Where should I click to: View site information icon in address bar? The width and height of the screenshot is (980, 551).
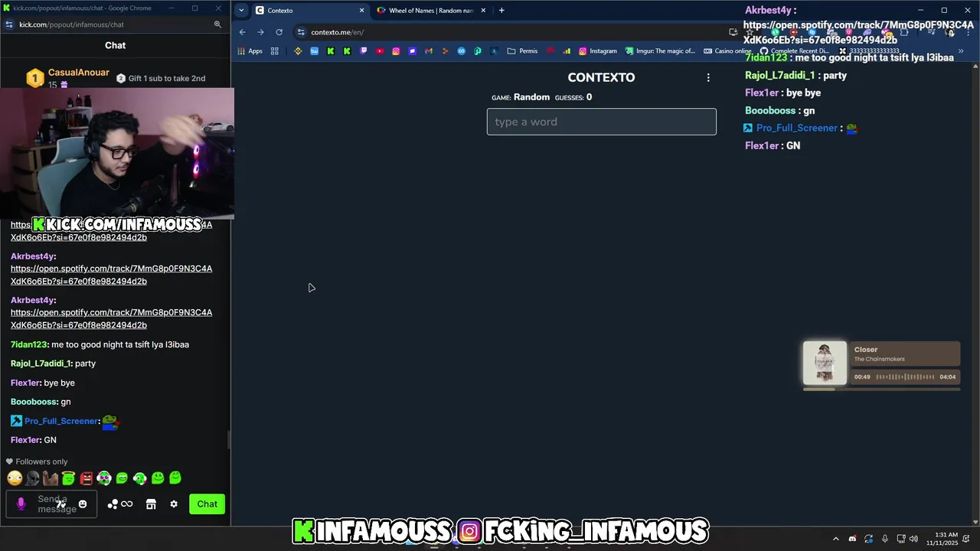[301, 32]
